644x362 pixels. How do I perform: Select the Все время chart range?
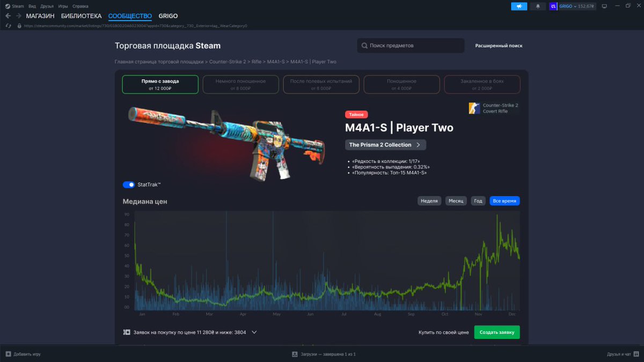(x=504, y=201)
